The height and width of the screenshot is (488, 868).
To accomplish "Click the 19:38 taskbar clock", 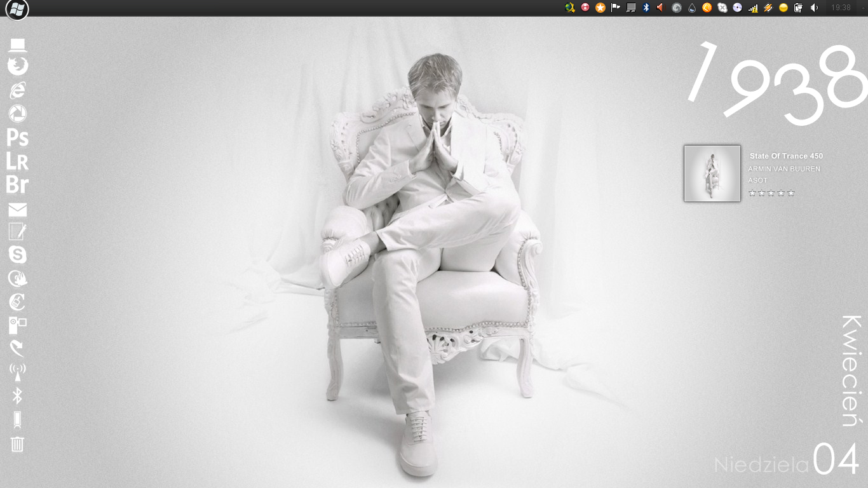I will (x=841, y=8).
